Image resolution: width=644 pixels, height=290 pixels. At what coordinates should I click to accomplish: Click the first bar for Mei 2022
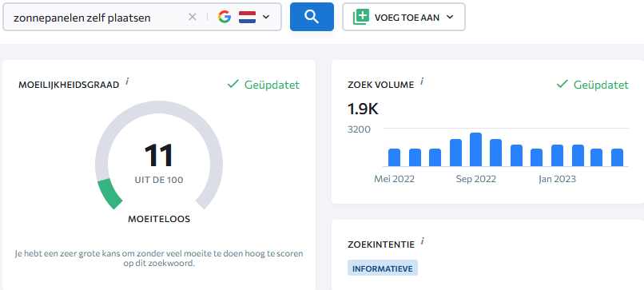394,157
